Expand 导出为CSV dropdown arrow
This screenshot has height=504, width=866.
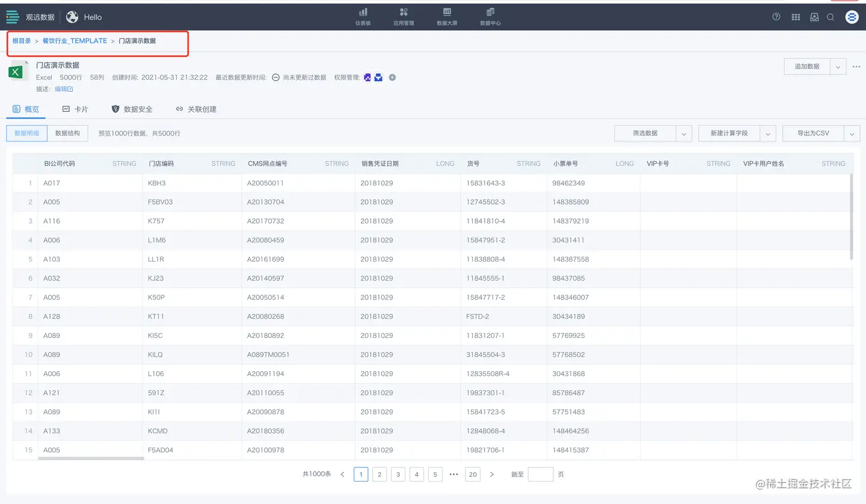pos(852,133)
